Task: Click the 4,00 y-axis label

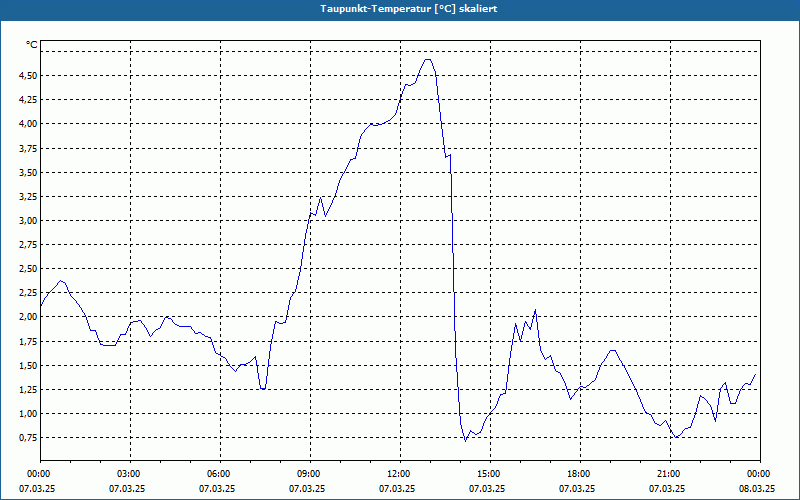Action: point(28,123)
